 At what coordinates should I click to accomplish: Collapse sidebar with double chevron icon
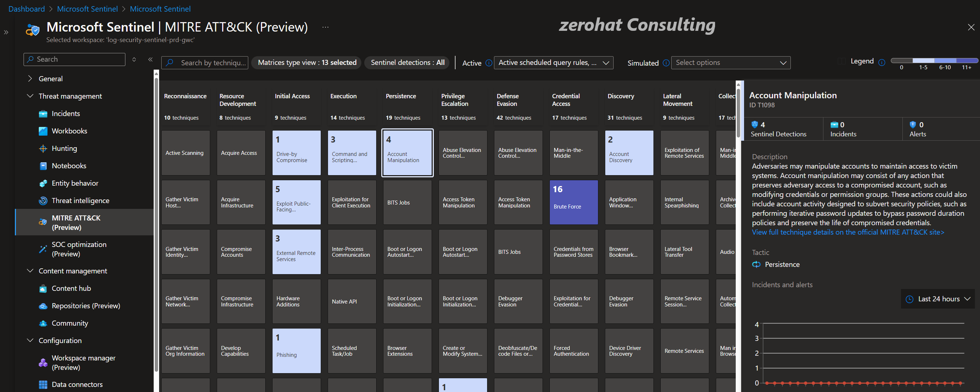(150, 59)
